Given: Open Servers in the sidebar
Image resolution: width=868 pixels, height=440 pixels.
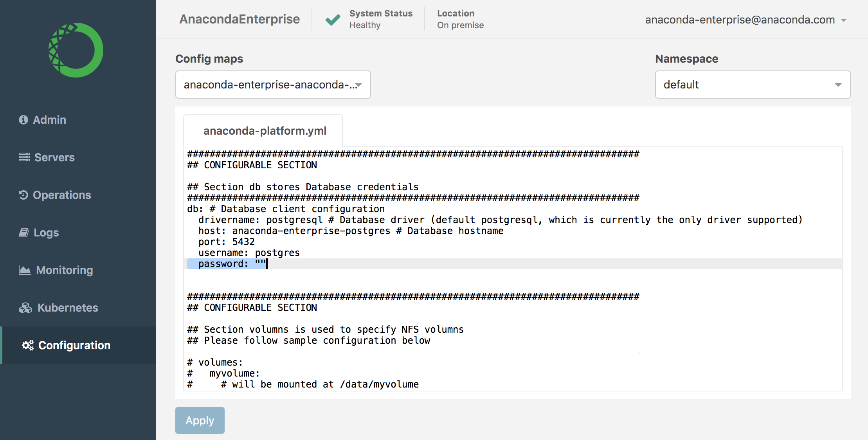Looking at the screenshot, I should pos(54,157).
